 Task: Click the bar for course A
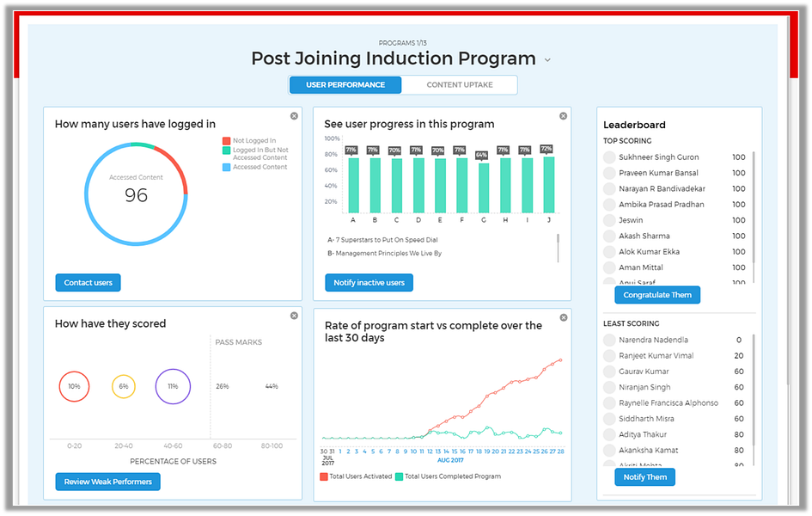353,186
